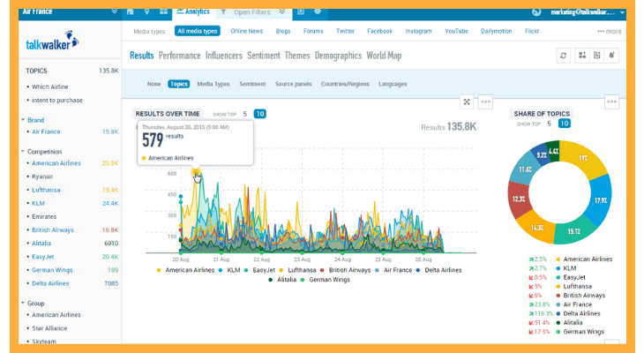The height and width of the screenshot is (353, 644).
Task: Open Results Over Time options menu
Action: 485,101
